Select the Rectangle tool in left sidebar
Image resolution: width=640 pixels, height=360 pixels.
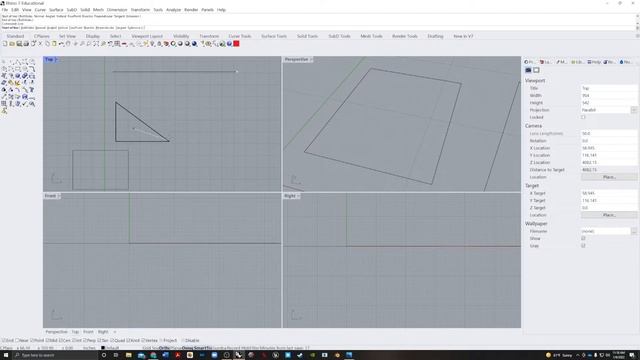[18, 69]
